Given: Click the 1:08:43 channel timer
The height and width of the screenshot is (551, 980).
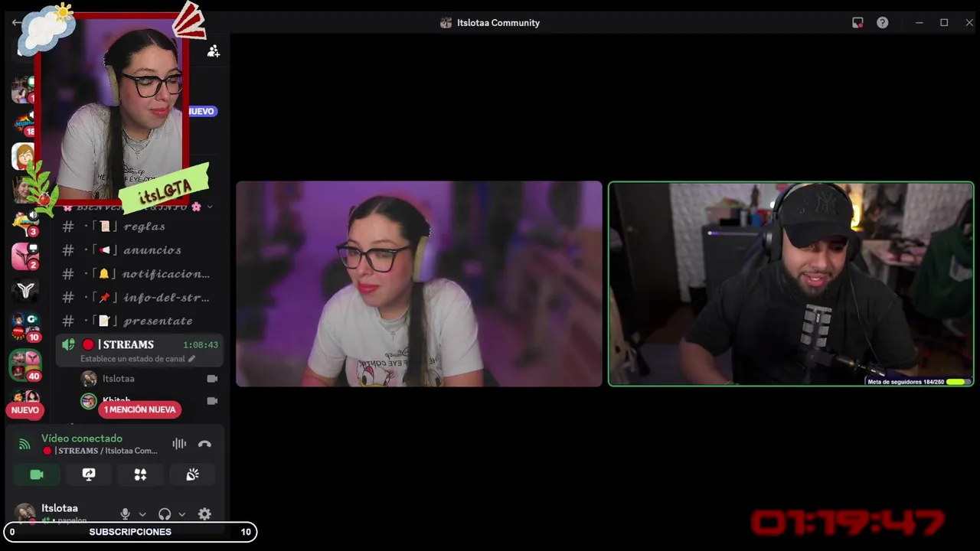Looking at the screenshot, I should [x=201, y=345].
